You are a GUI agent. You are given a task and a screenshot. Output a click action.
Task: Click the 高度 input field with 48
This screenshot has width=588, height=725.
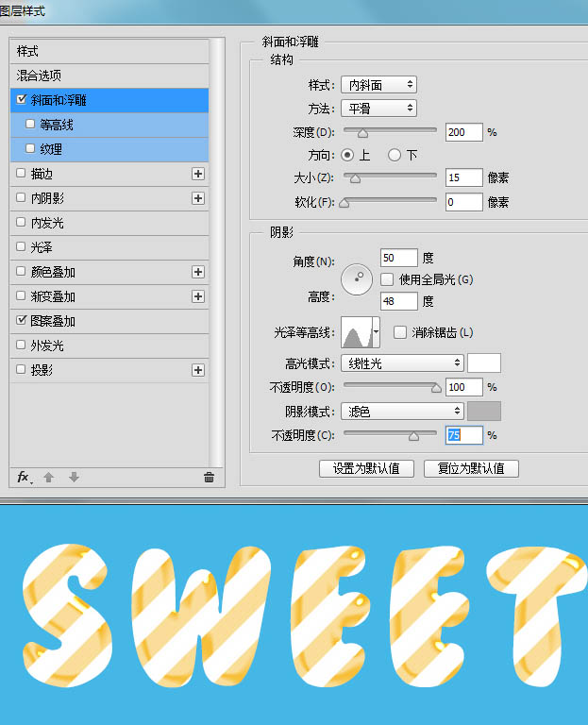(x=399, y=301)
